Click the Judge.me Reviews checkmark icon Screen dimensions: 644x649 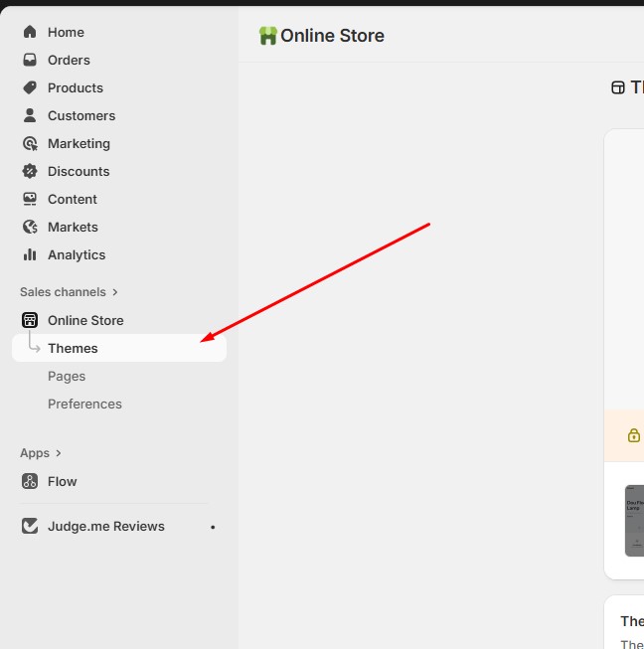coord(30,526)
